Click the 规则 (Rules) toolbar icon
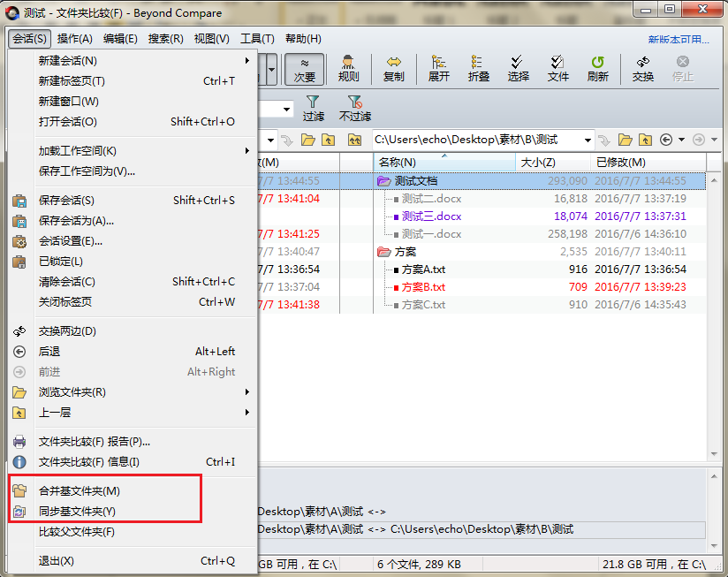728x577 pixels. (x=348, y=68)
